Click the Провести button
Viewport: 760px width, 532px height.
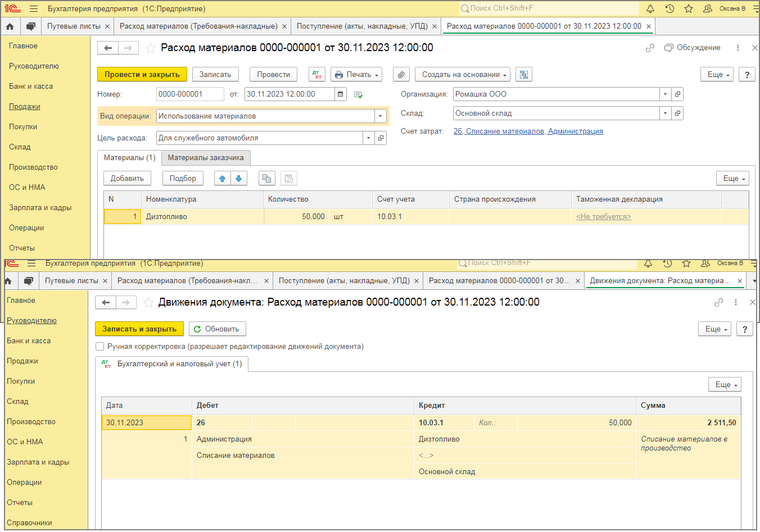274,75
